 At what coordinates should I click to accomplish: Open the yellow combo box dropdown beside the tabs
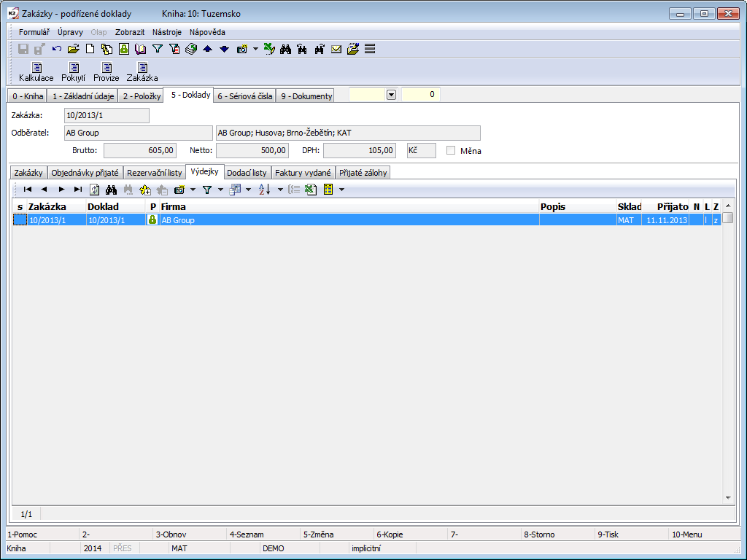391,95
